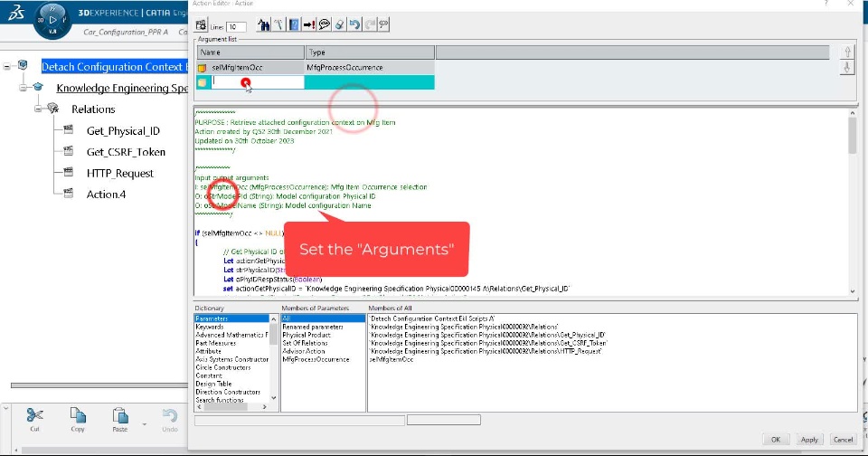
Task: Select Advisor Action in Members of Parameters
Action: [304, 351]
